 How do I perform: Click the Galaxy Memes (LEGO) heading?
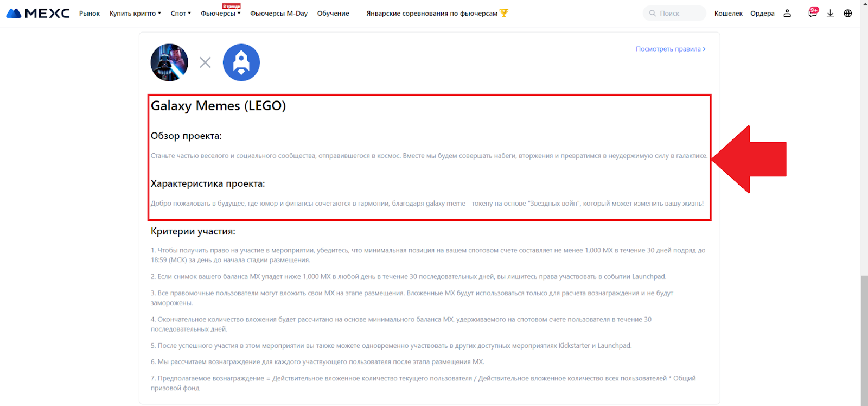pyautogui.click(x=218, y=106)
